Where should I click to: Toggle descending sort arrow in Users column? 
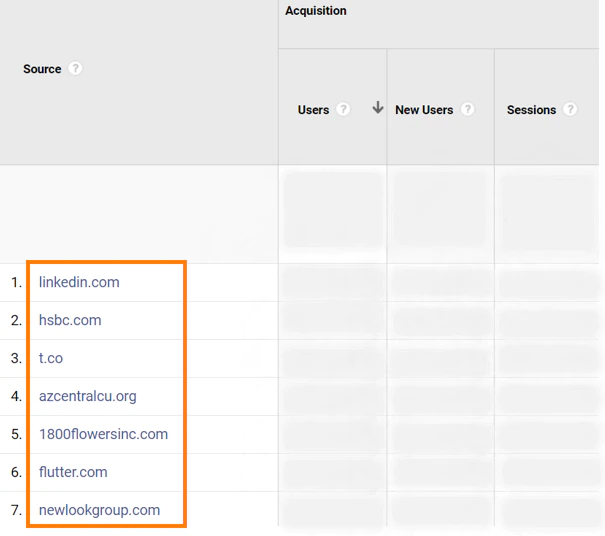click(378, 107)
